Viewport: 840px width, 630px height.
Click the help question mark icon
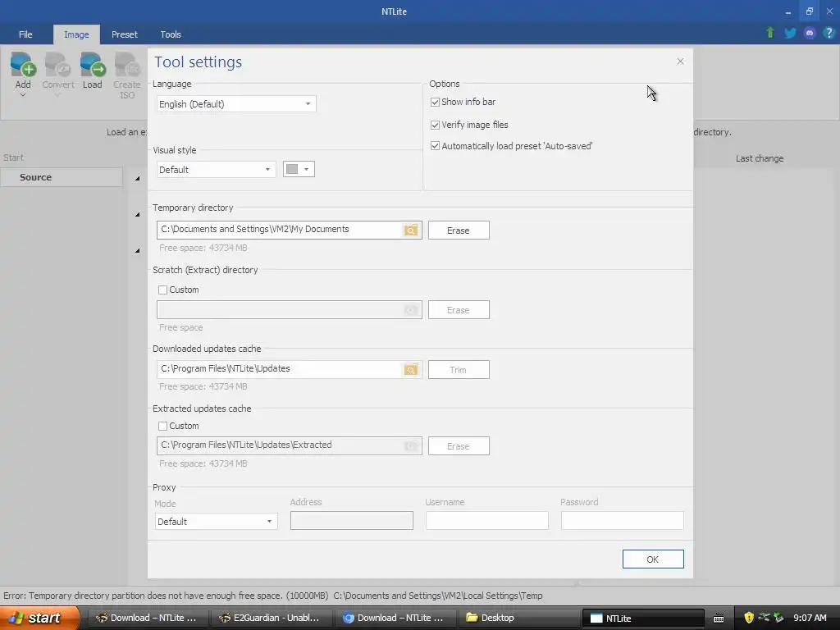829,33
